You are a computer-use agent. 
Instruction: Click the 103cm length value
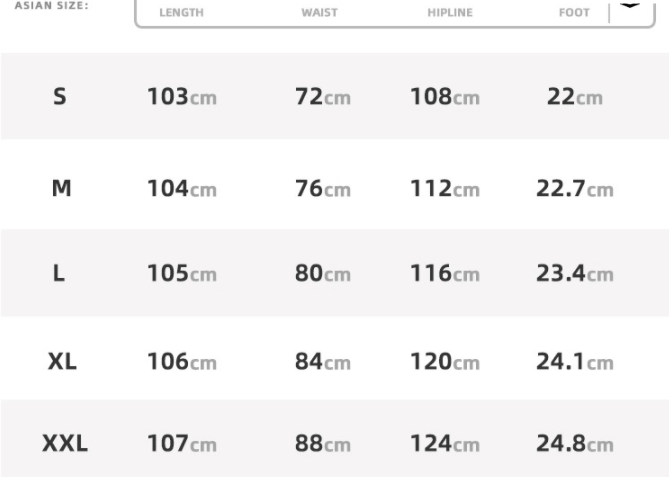click(x=181, y=97)
